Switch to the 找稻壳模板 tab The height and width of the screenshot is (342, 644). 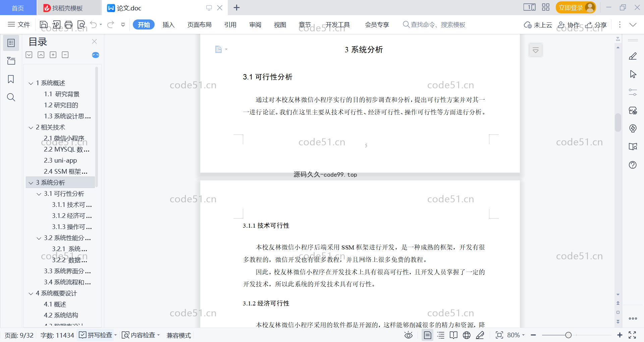tap(69, 8)
